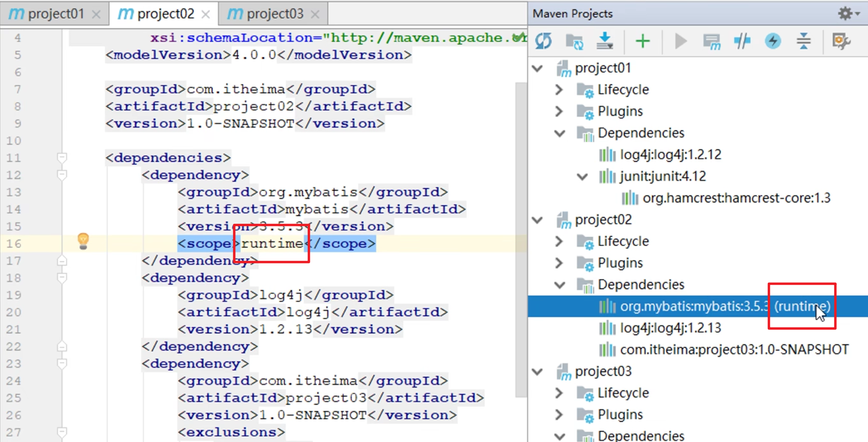The height and width of the screenshot is (442, 868).
Task: Click Plugins folder icon under project02
Action: click(585, 263)
